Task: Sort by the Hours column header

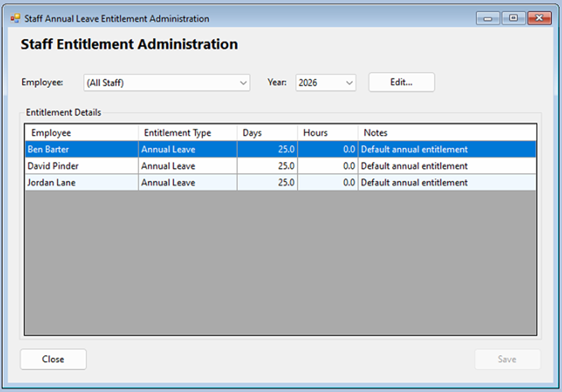Action: (x=328, y=133)
